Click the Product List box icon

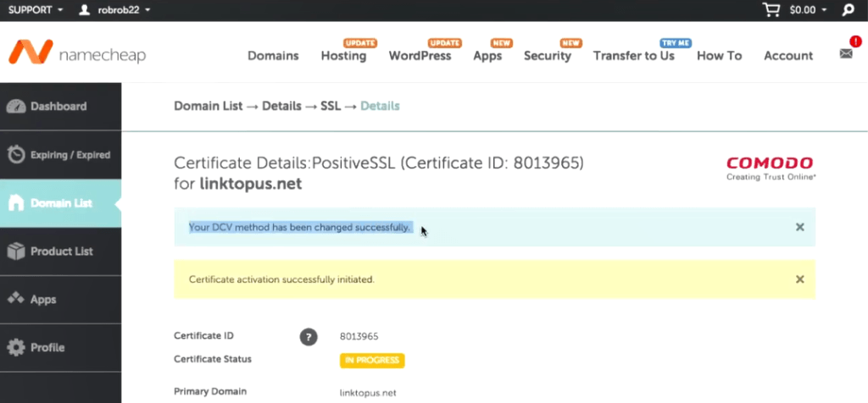[16, 251]
